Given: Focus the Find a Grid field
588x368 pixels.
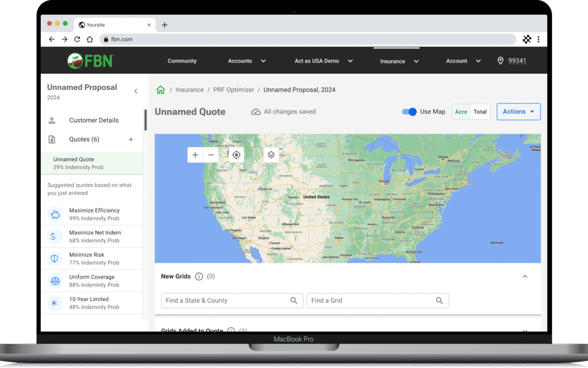Looking at the screenshot, I should [378, 301].
